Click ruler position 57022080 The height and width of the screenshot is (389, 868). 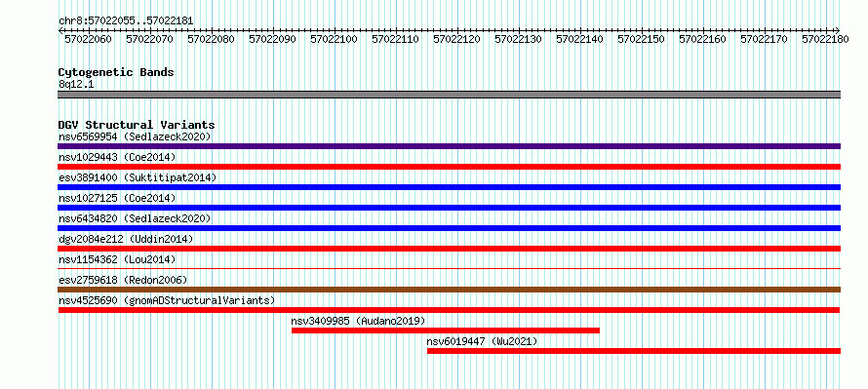(211, 39)
